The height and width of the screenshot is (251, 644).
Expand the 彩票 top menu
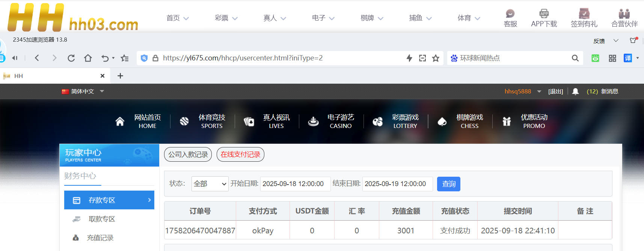[226, 18]
